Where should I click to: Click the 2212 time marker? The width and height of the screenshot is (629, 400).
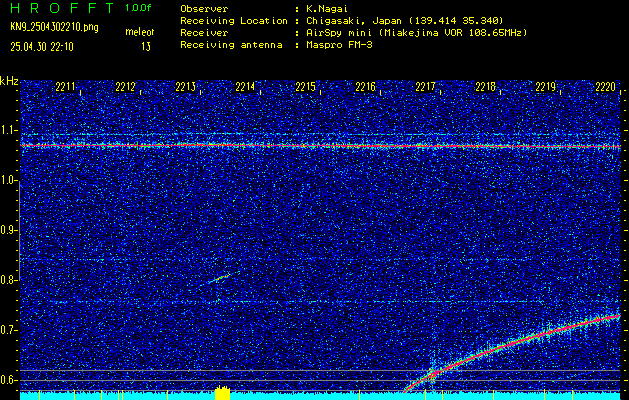click(125, 87)
